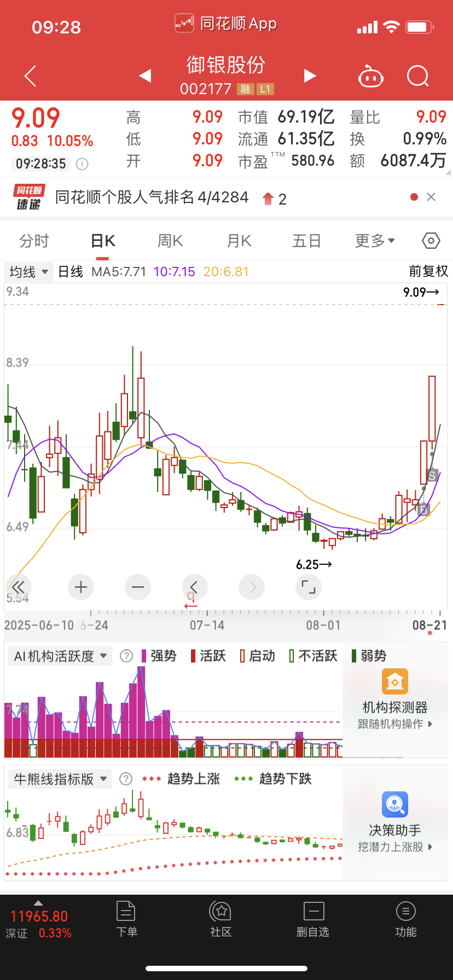Tap 弱势 legend item
This screenshot has height=980, width=453.
(x=369, y=656)
